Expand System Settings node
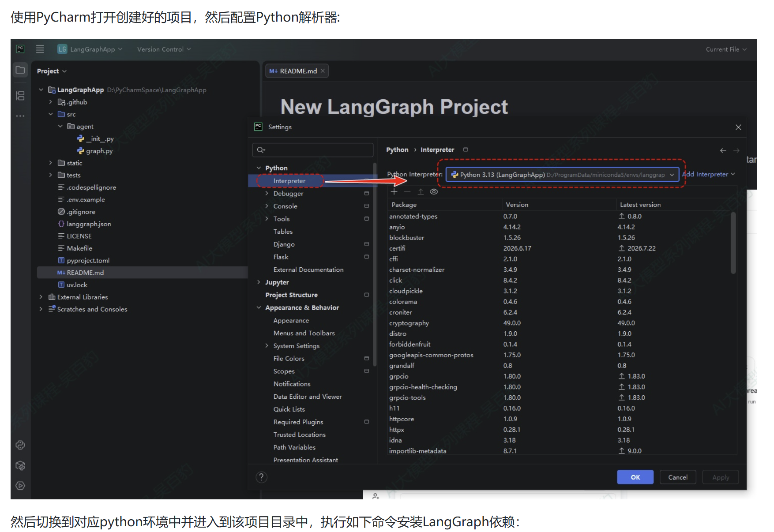The width and height of the screenshot is (774, 532). pyautogui.click(x=267, y=346)
